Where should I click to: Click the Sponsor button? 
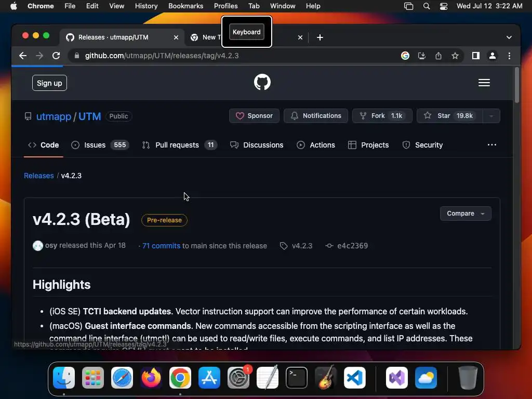[254, 116]
